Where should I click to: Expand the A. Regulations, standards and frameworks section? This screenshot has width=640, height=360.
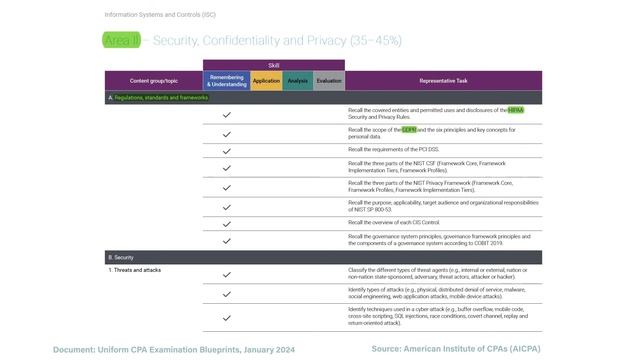click(323, 98)
